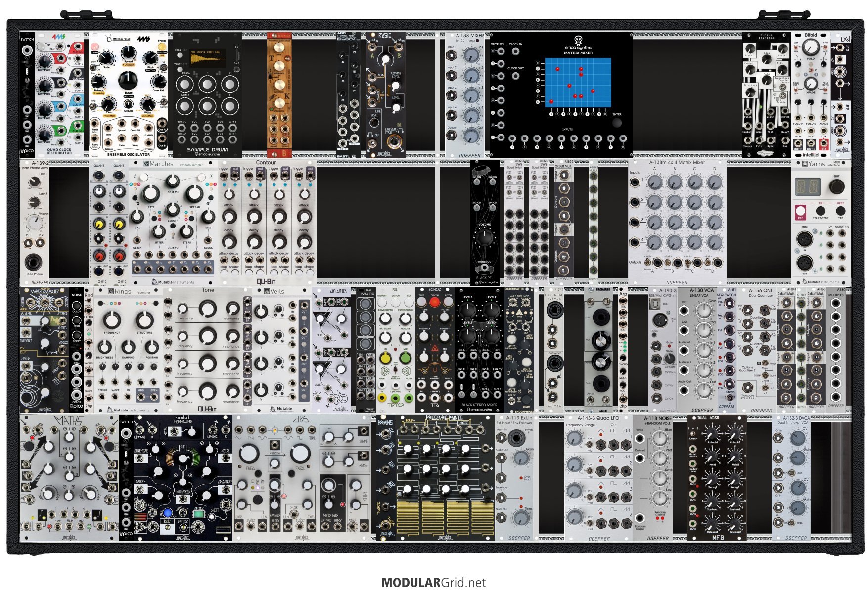Select the A-177 Foot Interface module
This screenshot has height=593, width=868.
(x=554, y=350)
